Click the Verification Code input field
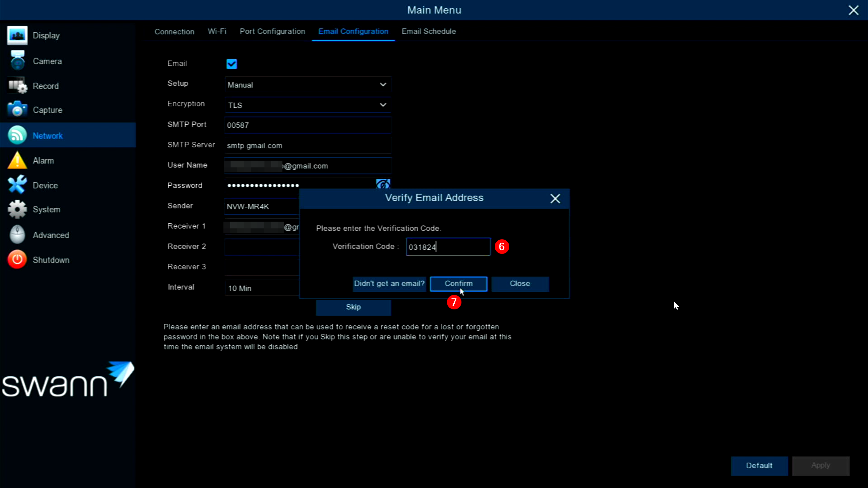The width and height of the screenshot is (868, 488). [448, 247]
